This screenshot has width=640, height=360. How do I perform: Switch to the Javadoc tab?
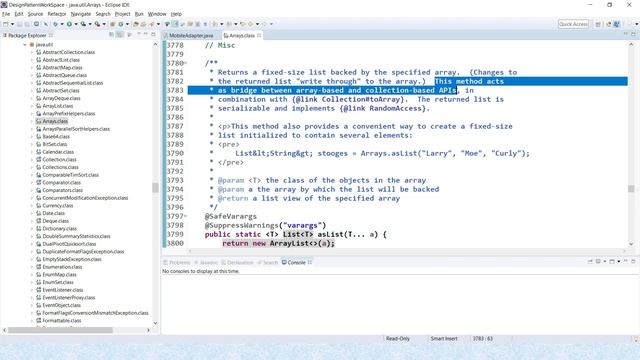pyautogui.click(x=206, y=262)
